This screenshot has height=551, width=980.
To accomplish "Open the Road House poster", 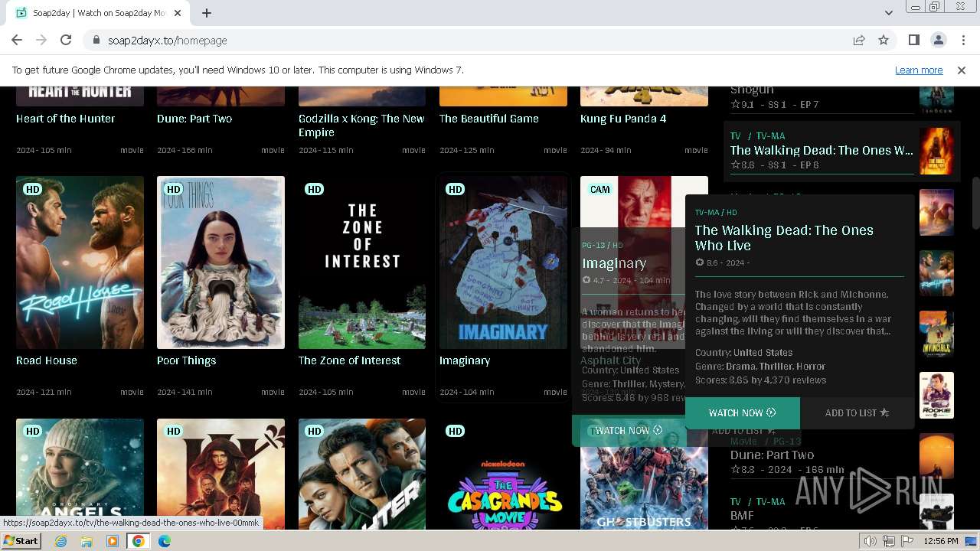I will pyautogui.click(x=80, y=262).
